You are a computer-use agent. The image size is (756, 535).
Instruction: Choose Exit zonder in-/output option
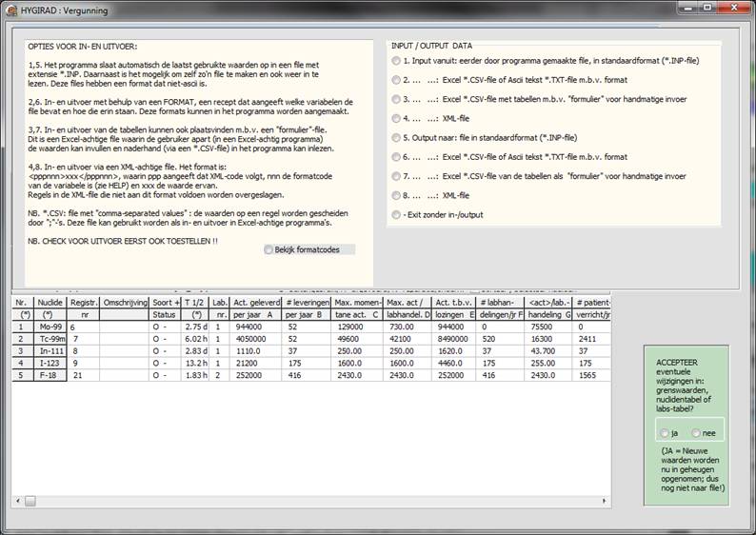tap(396, 215)
